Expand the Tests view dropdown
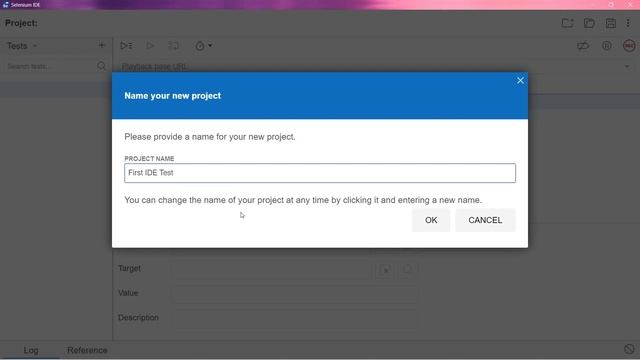Screen dimensions: 640x360 22,46
